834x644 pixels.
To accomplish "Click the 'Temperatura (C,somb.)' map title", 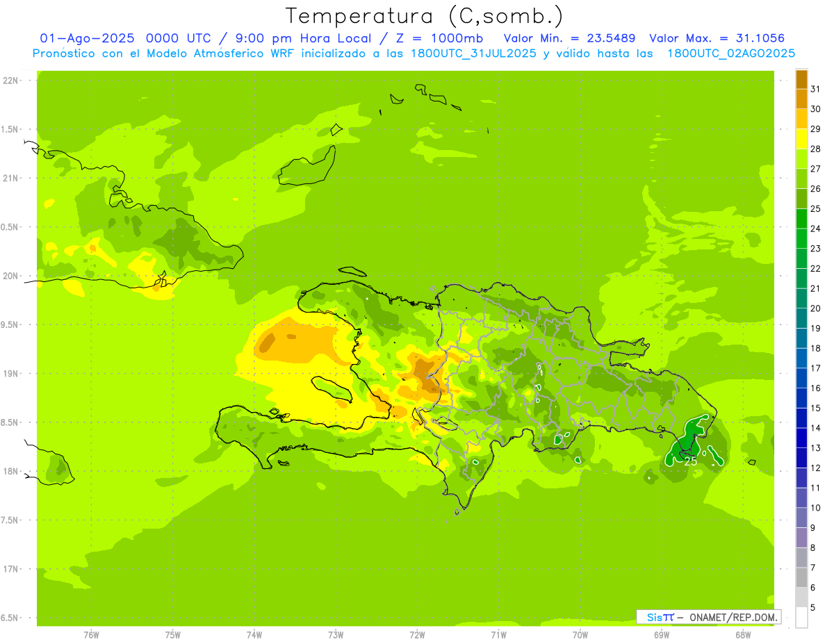I will point(424,16).
